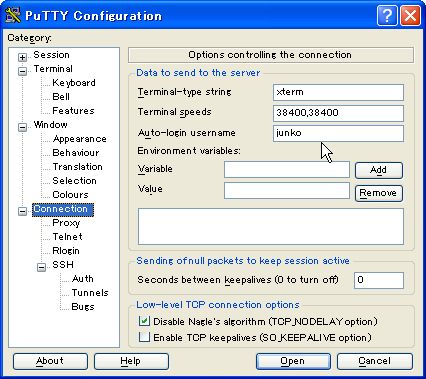This screenshot has width=426, height=379.
Task: Click the 'Options controlling the connection' header
Action: pyautogui.click(x=270, y=55)
